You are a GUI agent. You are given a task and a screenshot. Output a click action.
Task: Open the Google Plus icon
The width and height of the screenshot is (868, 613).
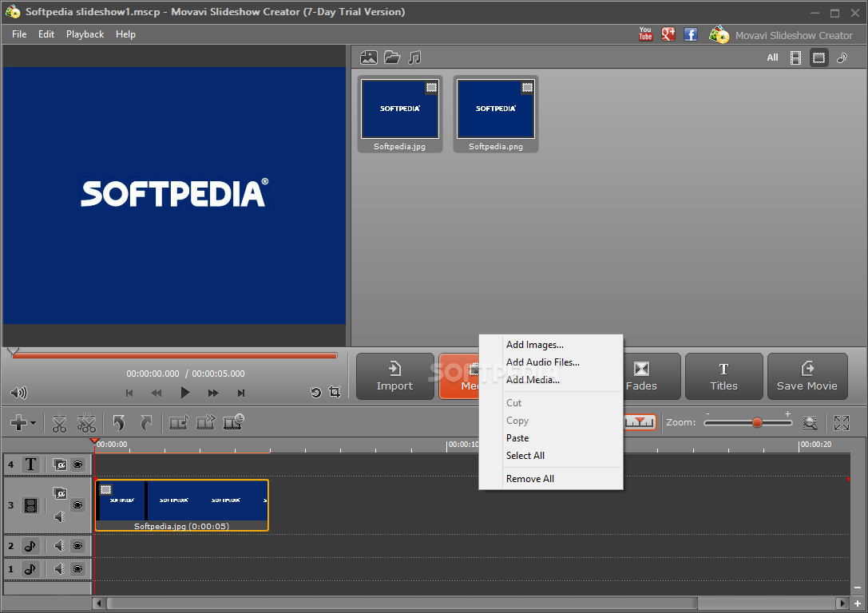click(x=668, y=34)
